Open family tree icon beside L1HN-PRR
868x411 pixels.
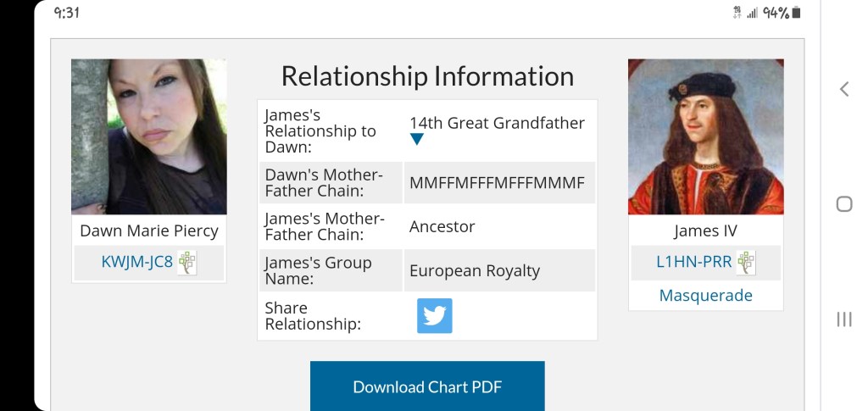pos(746,263)
